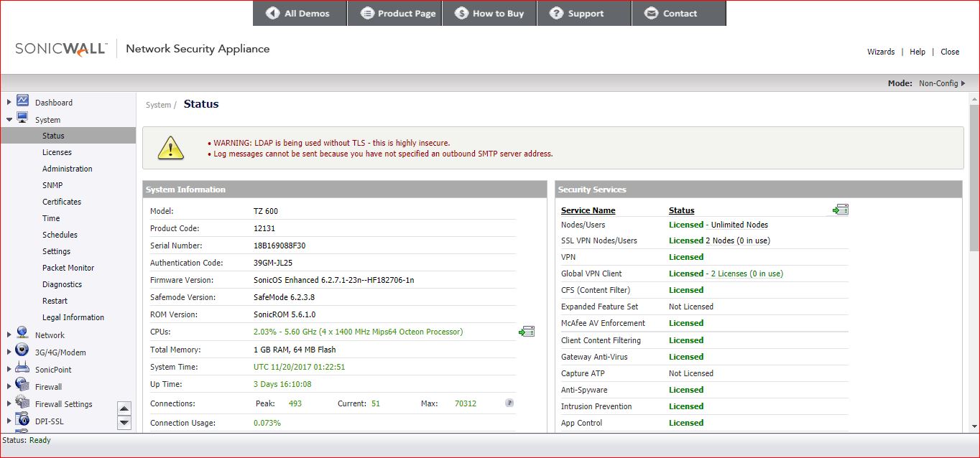The height and width of the screenshot is (458, 980).
Task: Click the Up Time value 3 Days 16:10:08
Action: pos(282,384)
